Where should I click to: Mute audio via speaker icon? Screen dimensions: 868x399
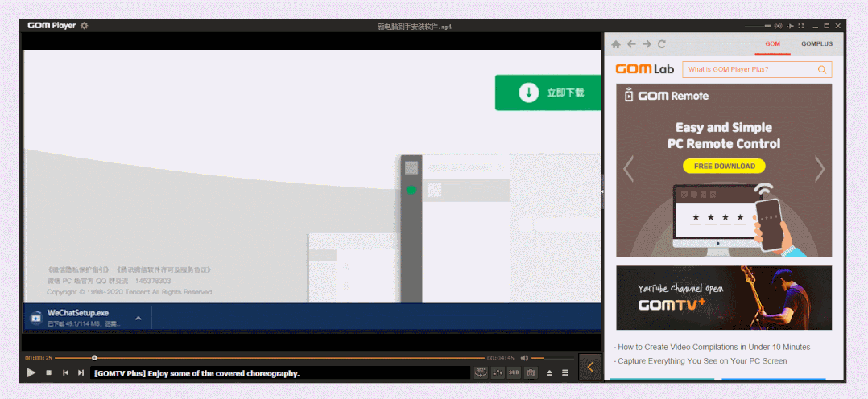pos(524,358)
